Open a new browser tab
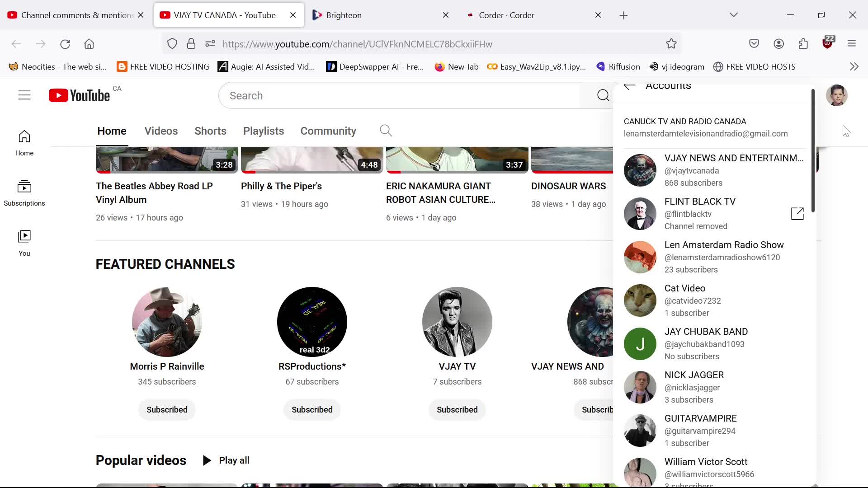 pyautogui.click(x=623, y=15)
